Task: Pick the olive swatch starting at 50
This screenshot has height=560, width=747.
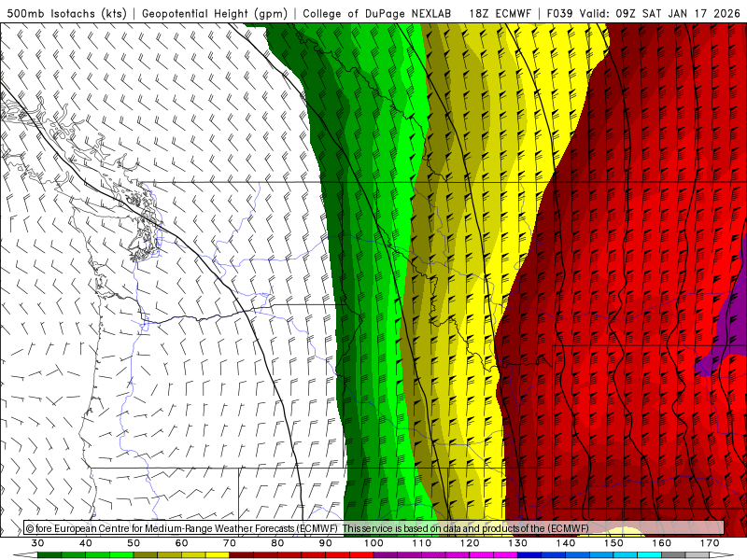Action: 146,555
